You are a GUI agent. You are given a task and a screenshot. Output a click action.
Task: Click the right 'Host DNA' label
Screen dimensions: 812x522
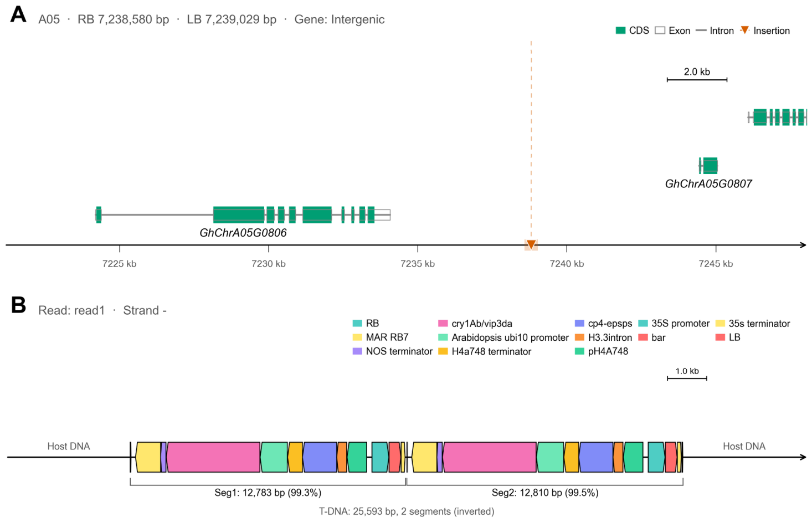click(x=744, y=446)
